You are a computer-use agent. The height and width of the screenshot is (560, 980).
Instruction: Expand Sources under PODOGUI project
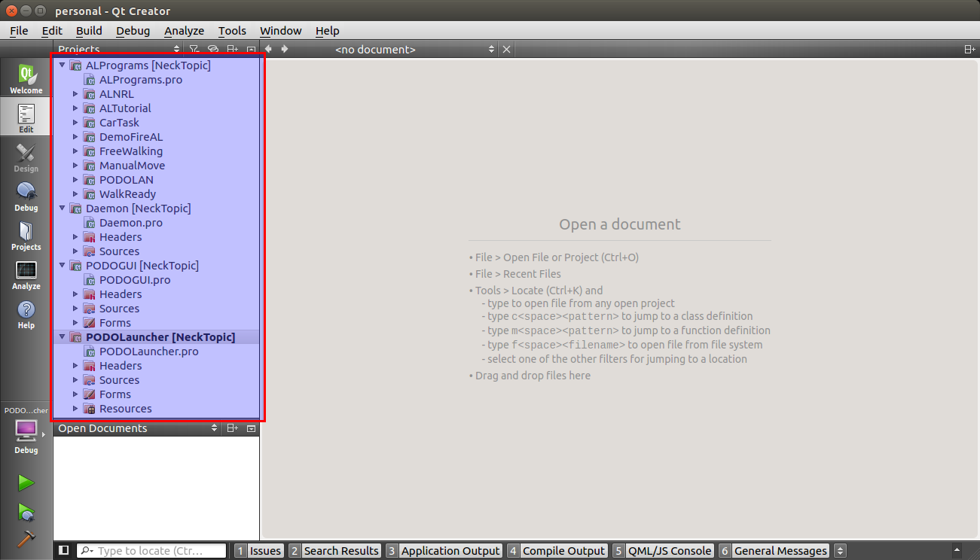click(x=75, y=309)
